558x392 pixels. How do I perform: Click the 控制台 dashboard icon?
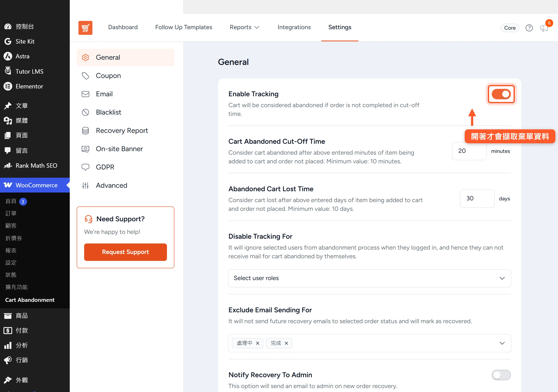click(8, 27)
